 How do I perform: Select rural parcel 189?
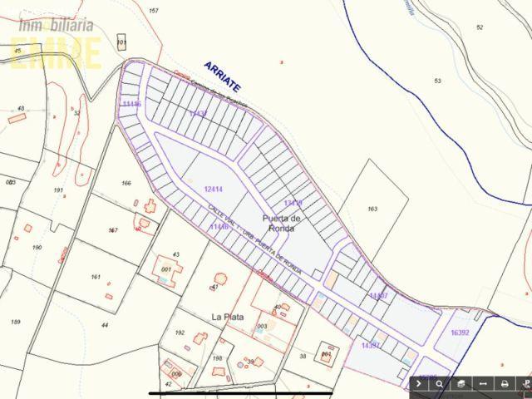pyautogui.click(x=16, y=322)
